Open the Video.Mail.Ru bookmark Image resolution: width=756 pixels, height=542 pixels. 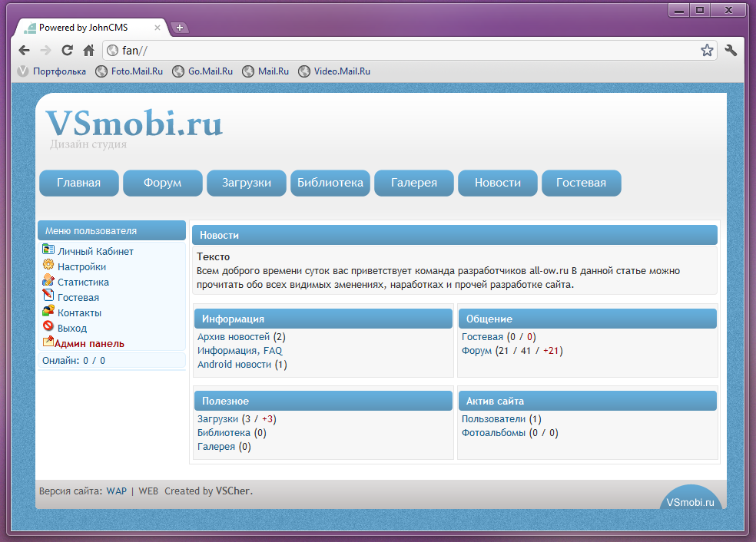point(335,71)
